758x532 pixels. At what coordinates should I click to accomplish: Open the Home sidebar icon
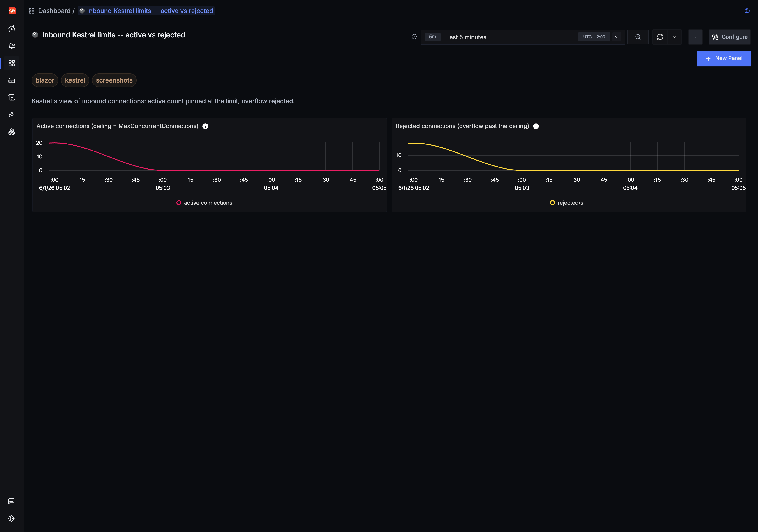pyautogui.click(x=12, y=29)
